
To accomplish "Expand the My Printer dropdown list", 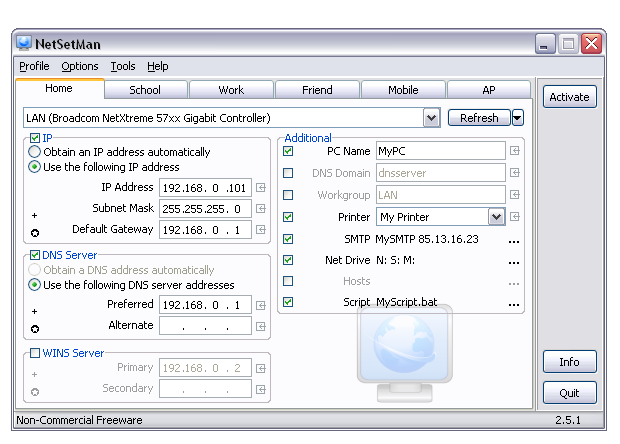I will pos(497,217).
